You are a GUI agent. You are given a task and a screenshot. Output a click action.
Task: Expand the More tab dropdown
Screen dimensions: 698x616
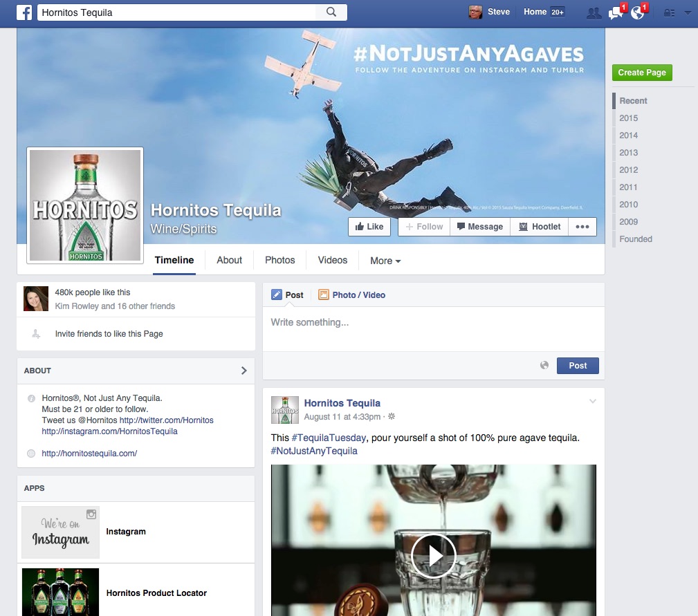(385, 261)
